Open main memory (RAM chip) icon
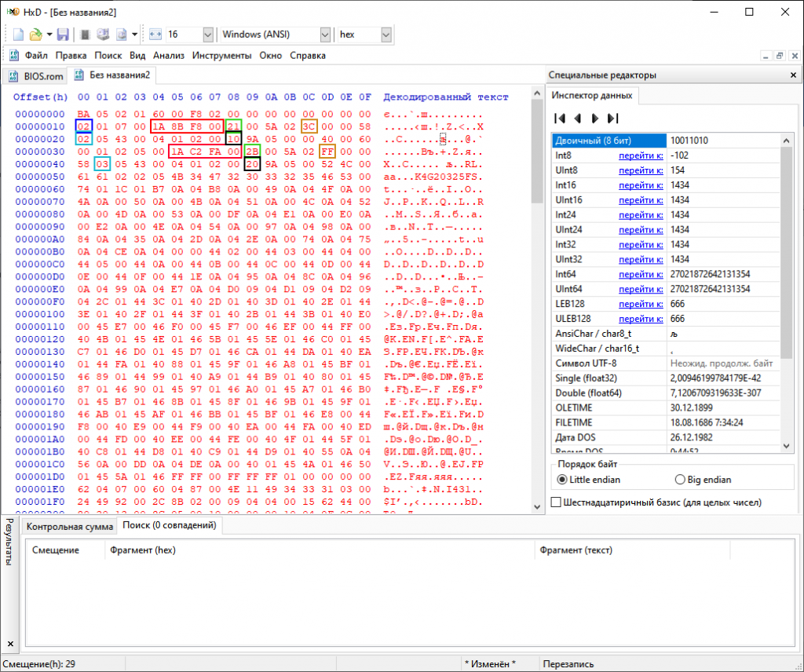This screenshot has height=672, width=804. 85,35
